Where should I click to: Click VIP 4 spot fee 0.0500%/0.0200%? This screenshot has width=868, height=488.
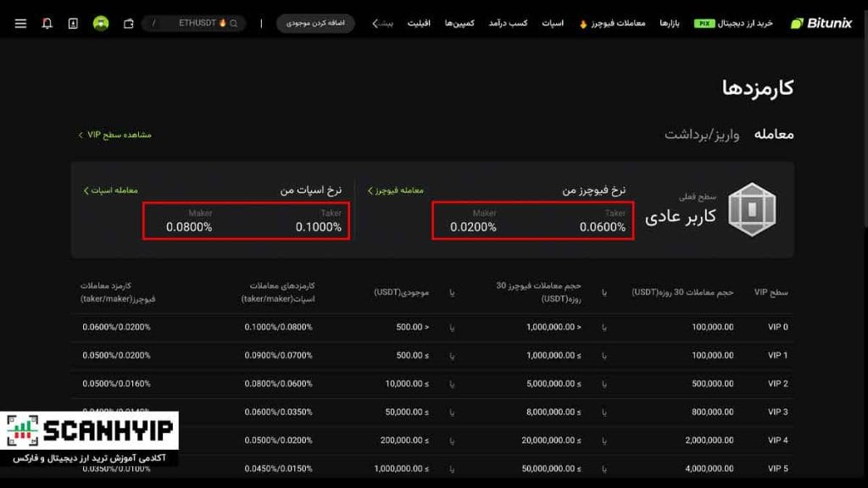[x=278, y=441]
